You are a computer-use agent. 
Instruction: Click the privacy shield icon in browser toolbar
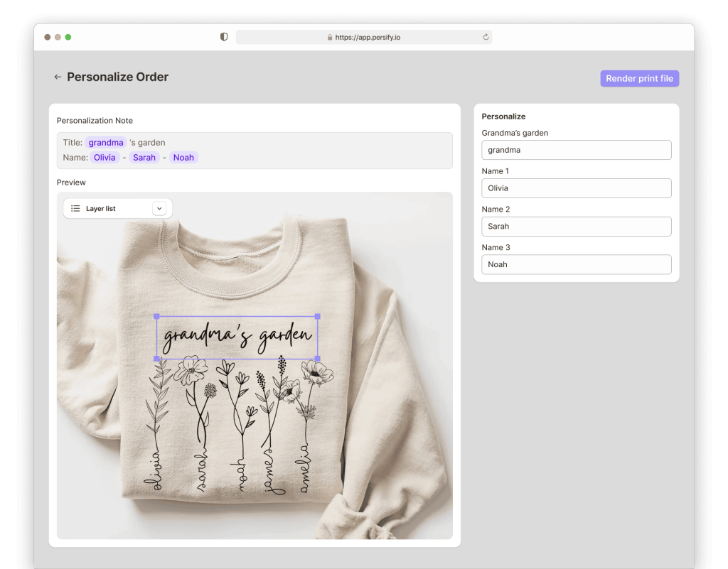[x=224, y=38]
